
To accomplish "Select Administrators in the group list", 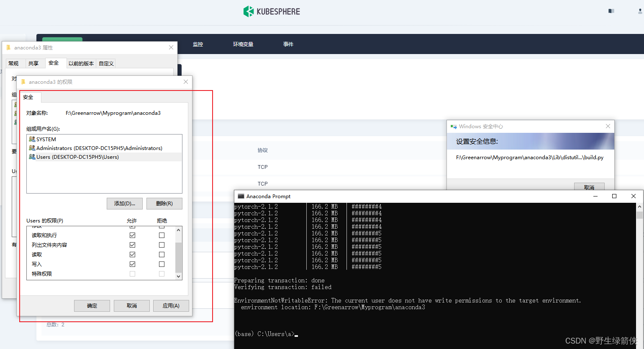I will [x=104, y=148].
